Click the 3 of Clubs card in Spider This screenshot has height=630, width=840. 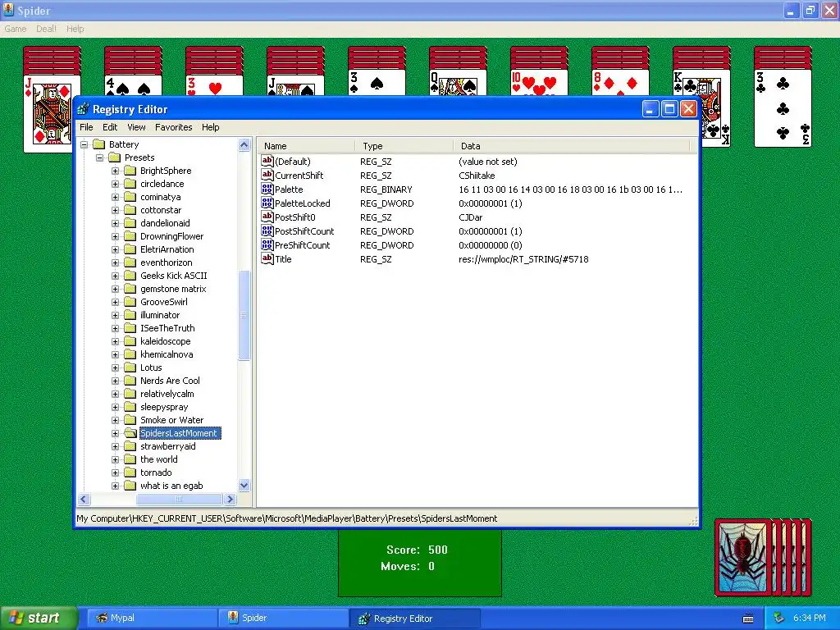(x=783, y=109)
